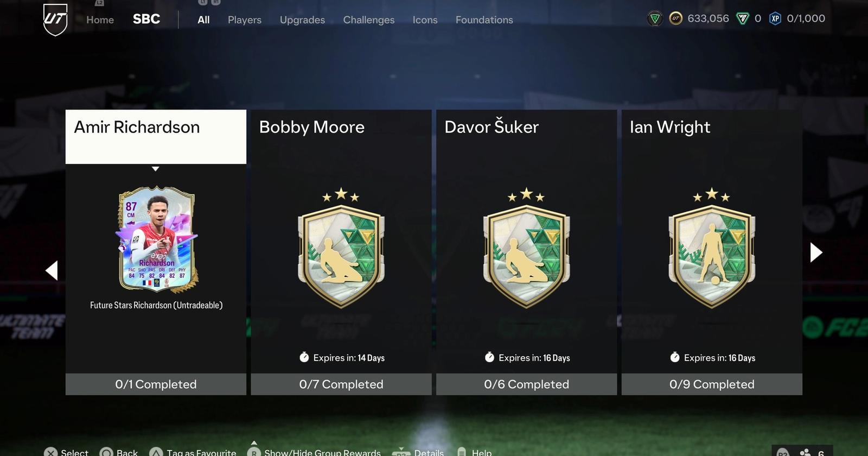Click Tag as Favourite button

coord(193,452)
